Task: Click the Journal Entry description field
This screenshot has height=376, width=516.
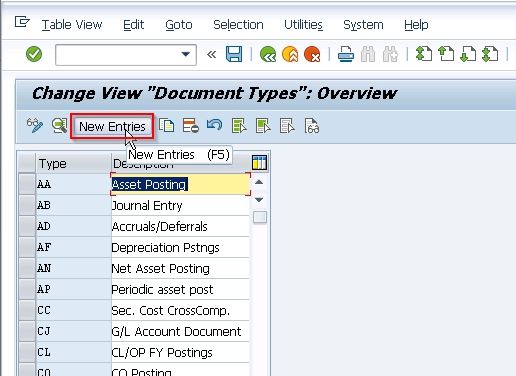Action: coord(180,205)
